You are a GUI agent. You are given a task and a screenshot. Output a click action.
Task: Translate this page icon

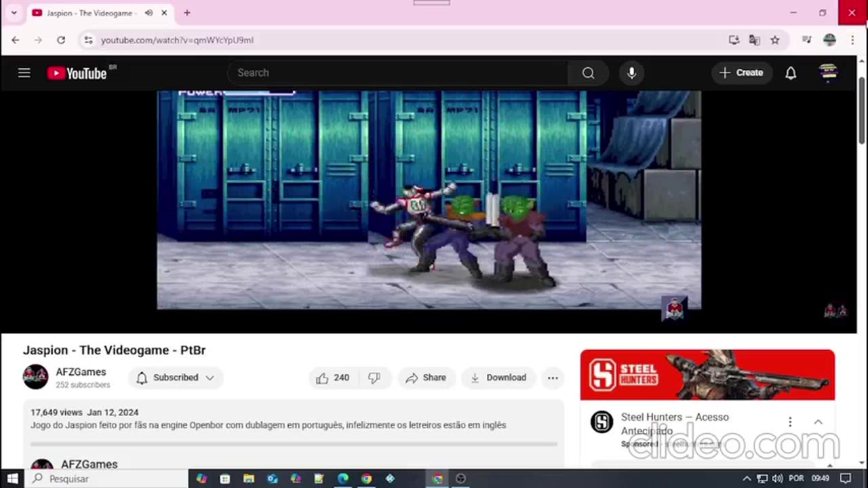754,40
